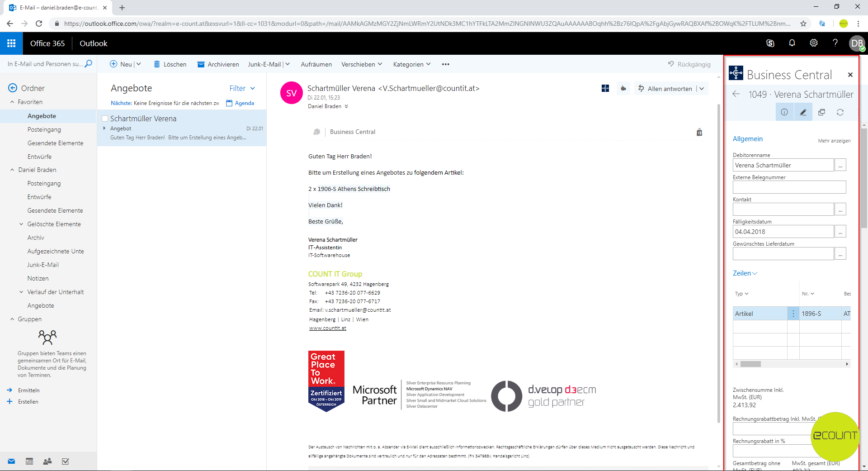The image size is (868, 471).
Task: Click Ermitteln under Gruppen
Action: tap(29, 390)
